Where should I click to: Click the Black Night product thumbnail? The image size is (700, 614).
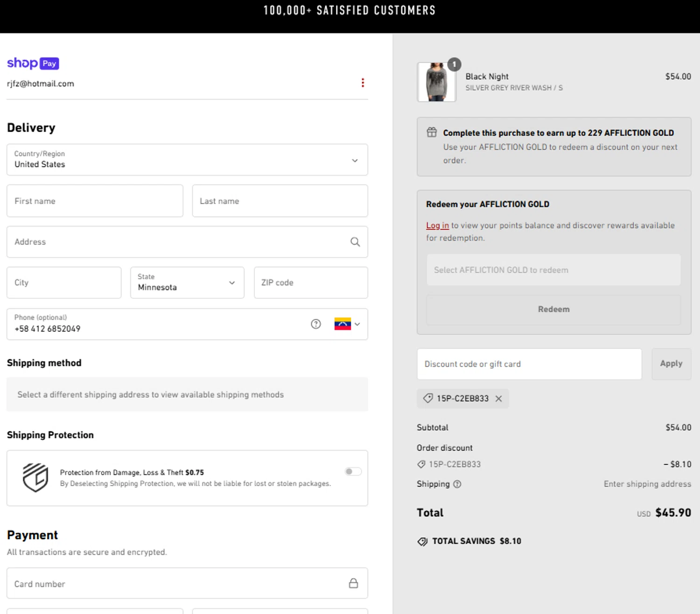coord(436,82)
